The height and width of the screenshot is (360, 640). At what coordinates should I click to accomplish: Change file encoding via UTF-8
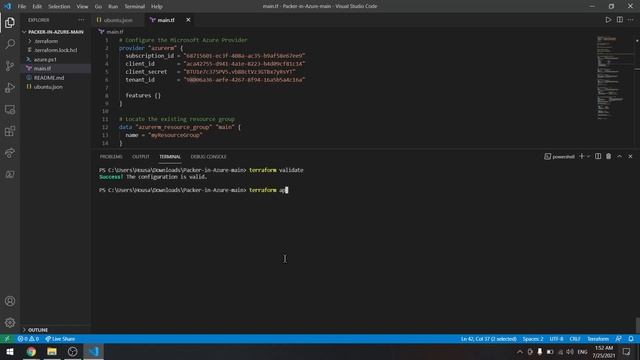[556, 339]
